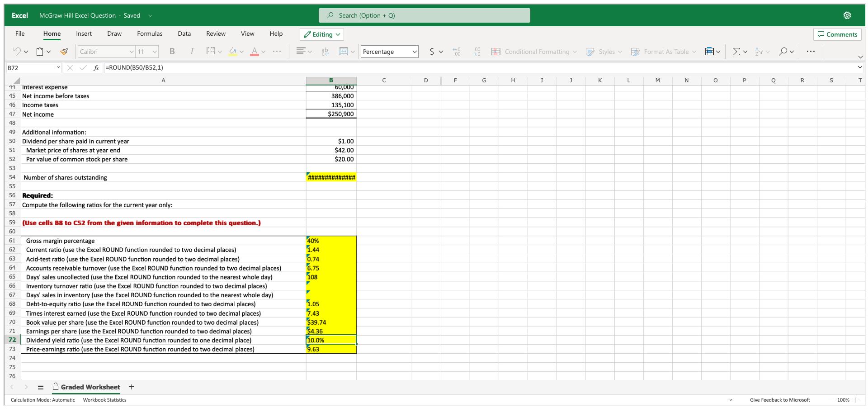Open the Calibri font name dropdown
Viewport: 868px width, 417px height.
point(132,52)
